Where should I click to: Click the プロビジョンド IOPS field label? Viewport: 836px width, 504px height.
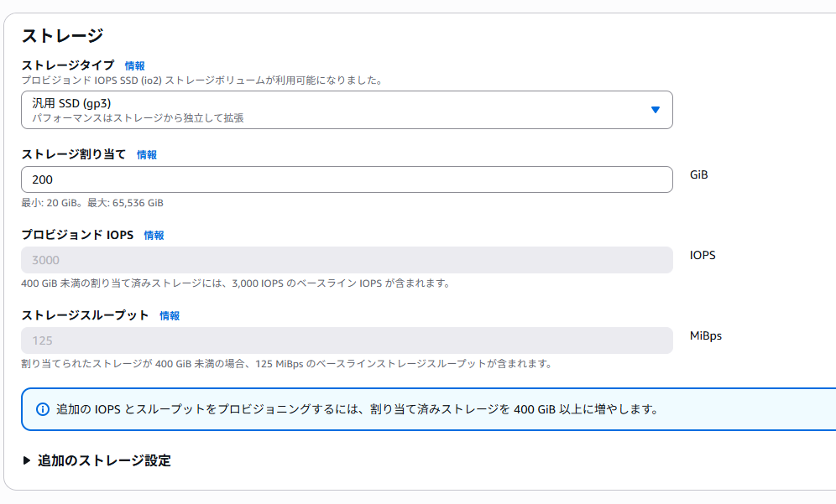click(x=77, y=235)
